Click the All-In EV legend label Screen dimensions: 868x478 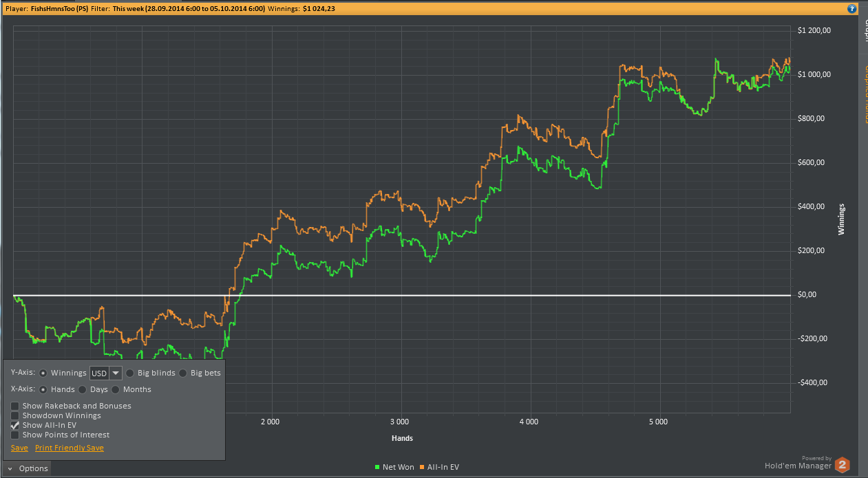point(443,468)
